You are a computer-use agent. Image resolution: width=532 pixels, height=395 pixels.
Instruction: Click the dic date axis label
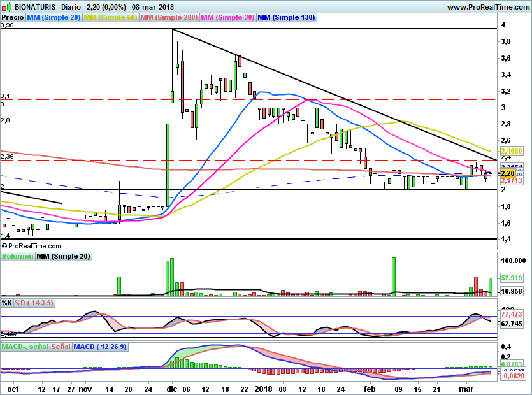click(172, 389)
